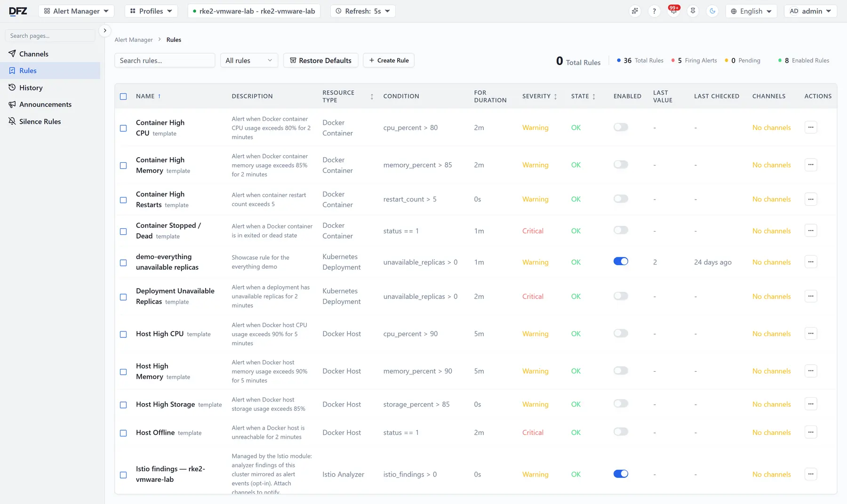Click the Restore Defaults button
Image resolution: width=847 pixels, height=504 pixels.
tap(320, 60)
